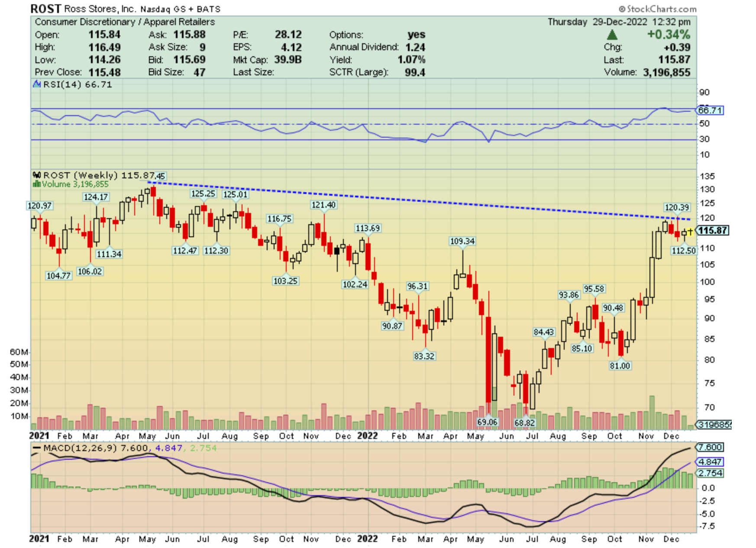This screenshot has width=756, height=548.
Task: Click the 66.71 RSI axis value tag
Action: (710, 110)
